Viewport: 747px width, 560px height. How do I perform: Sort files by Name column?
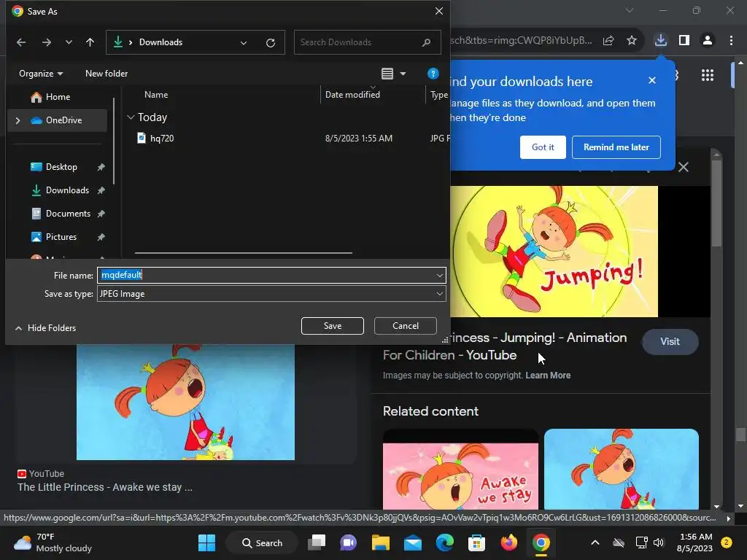coord(156,95)
